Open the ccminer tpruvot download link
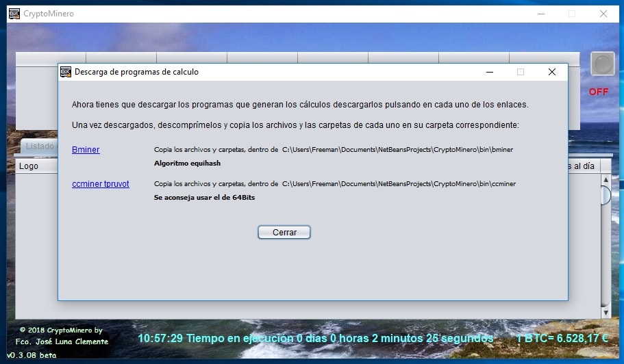Screen dimensions: 624x364 click(100, 184)
